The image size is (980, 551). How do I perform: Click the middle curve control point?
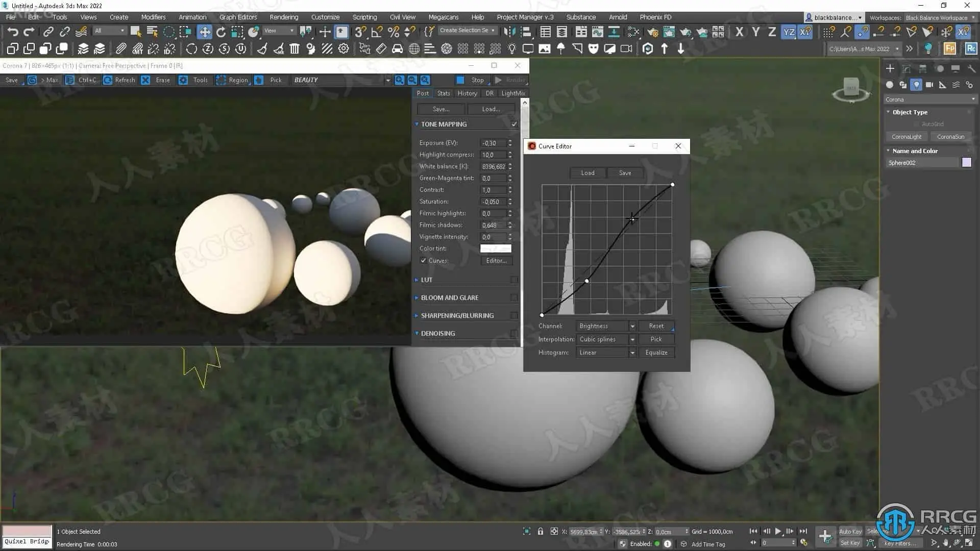tap(586, 281)
